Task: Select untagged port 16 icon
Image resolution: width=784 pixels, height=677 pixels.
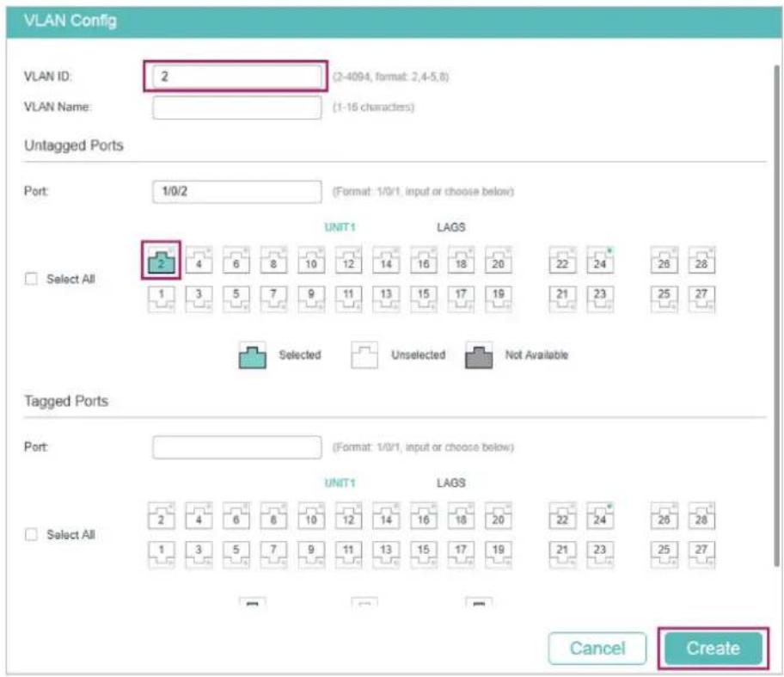Action: point(424,260)
